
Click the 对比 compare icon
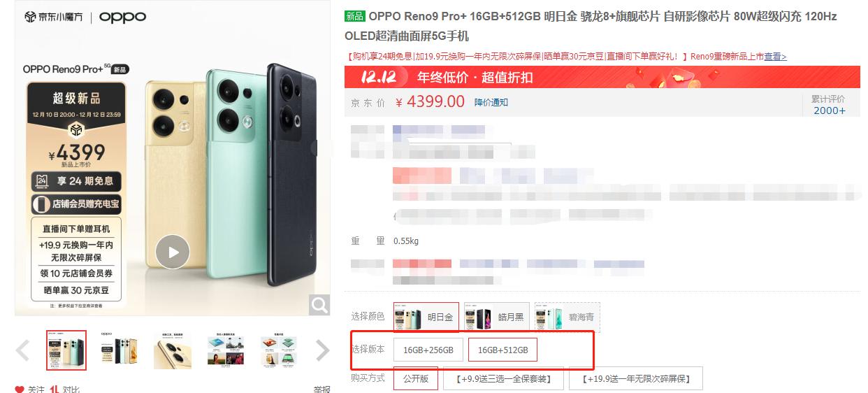55,389
